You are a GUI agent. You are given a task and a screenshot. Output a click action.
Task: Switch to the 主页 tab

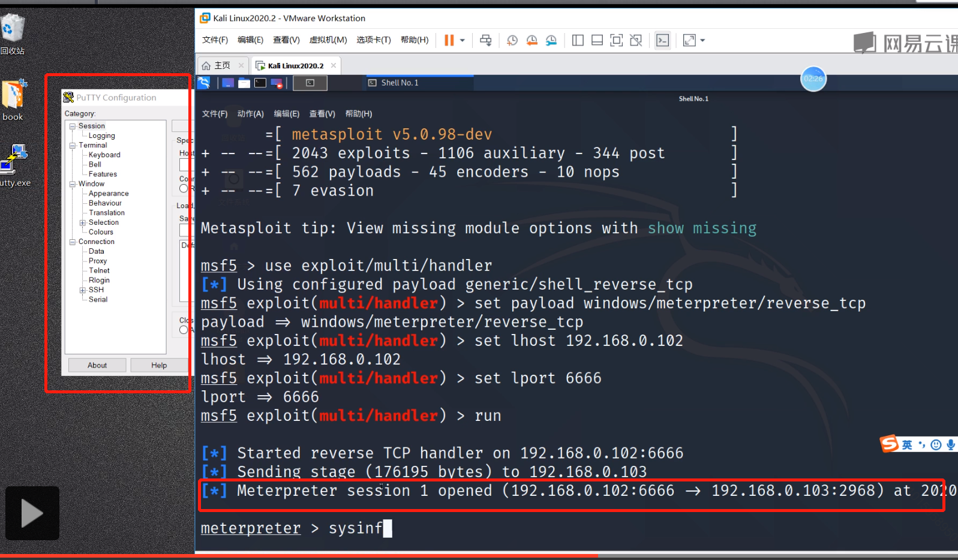coord(223,65)
